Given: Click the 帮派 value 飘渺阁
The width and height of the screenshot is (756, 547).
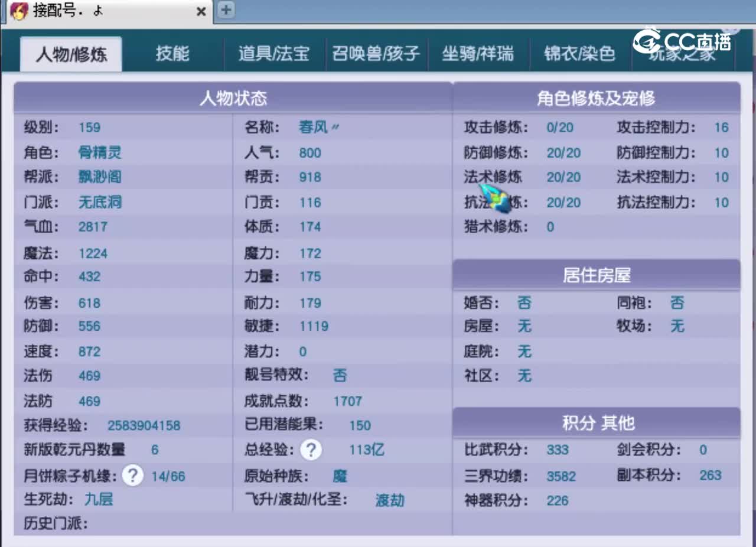Looking at the screenshot, I should pos(99,177).
